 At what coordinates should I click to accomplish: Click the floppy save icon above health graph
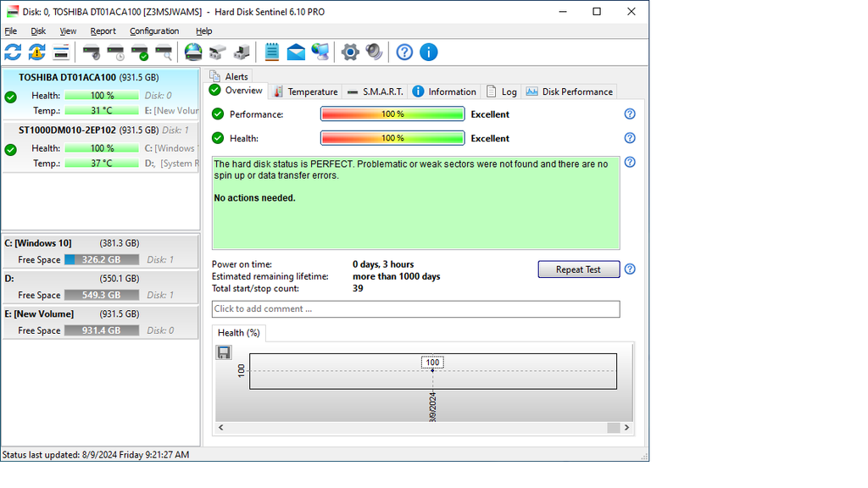[224, 352]
